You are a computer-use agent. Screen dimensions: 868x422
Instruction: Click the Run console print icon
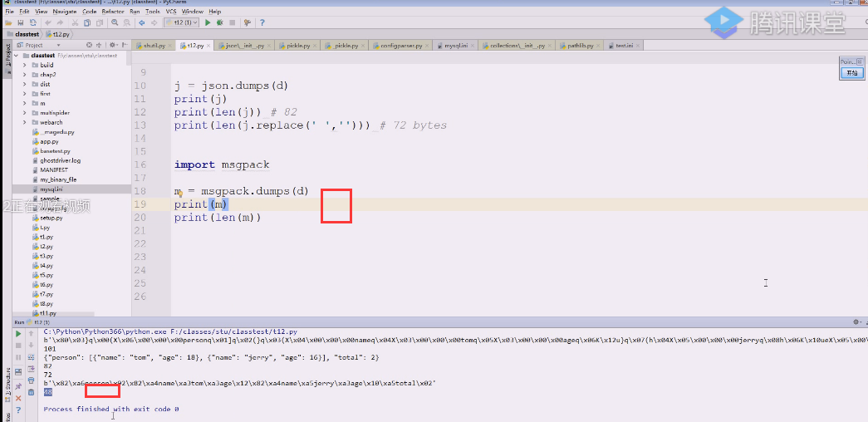point(31,381)
